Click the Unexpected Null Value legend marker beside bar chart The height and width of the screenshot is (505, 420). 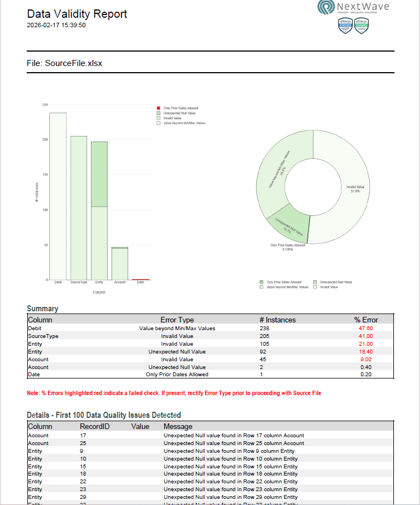[x=158, y=113]
